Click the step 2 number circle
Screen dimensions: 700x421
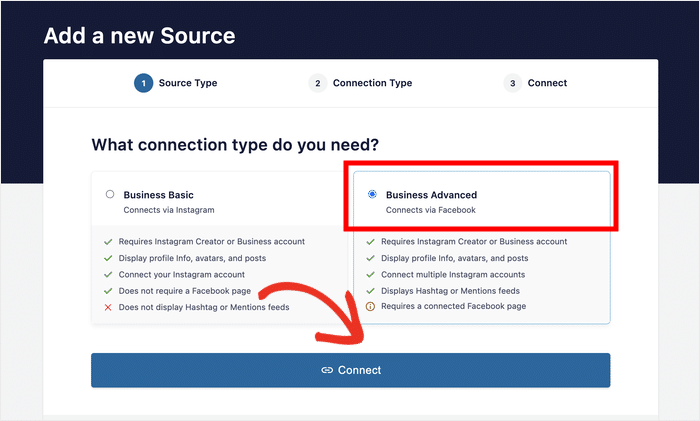(x=317, y=83)
